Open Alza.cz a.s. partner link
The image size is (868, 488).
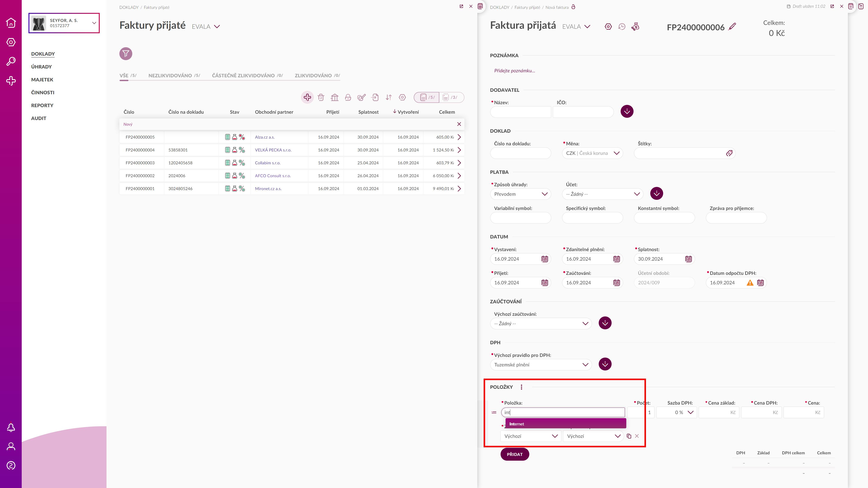[x=265, y=137]
